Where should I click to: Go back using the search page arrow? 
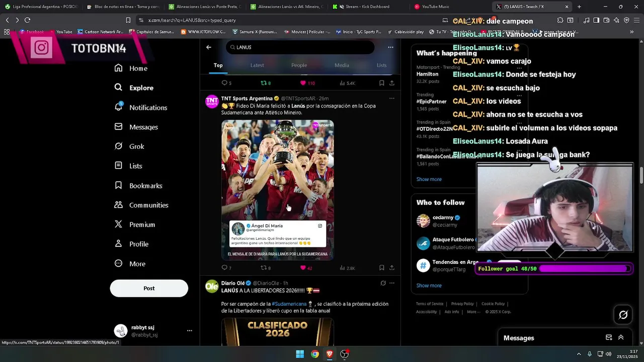[x=208, y=47]
